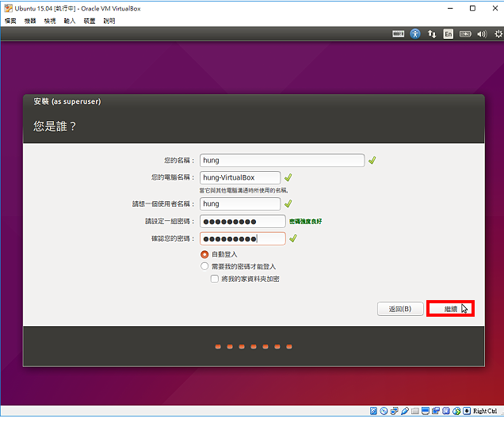This screenshot has width=504, height=426.
Task: Open the 輸入 (Input) menu
Action: (x=70, y=21)
